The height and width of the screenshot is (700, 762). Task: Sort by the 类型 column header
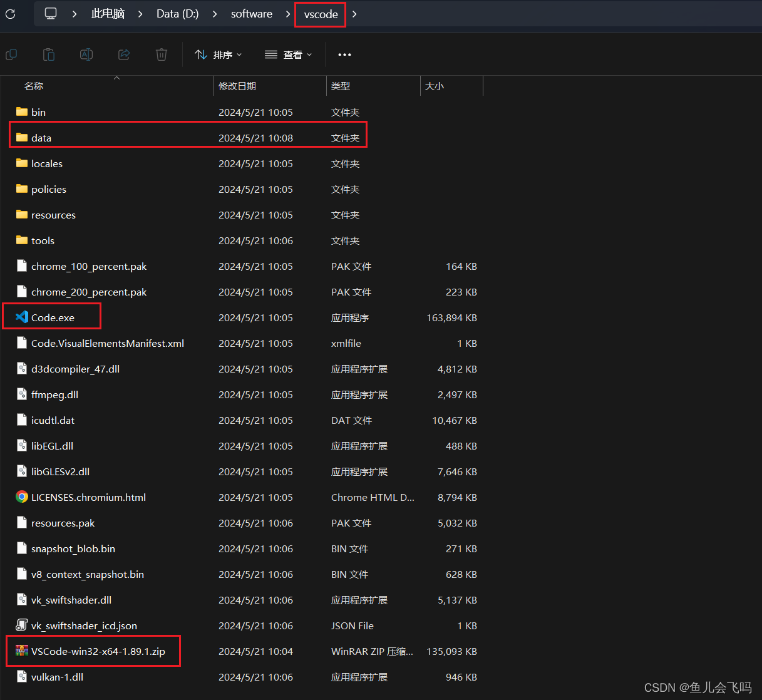341,86
